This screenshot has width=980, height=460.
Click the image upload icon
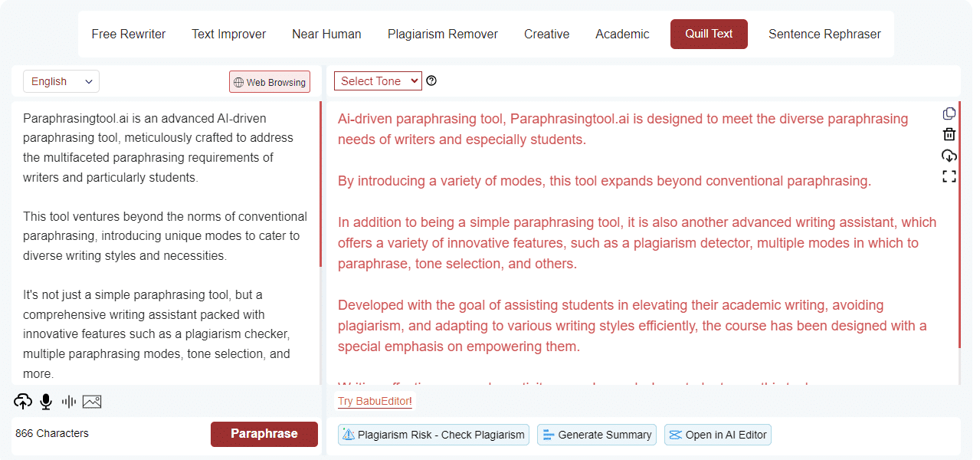[92, 401]
